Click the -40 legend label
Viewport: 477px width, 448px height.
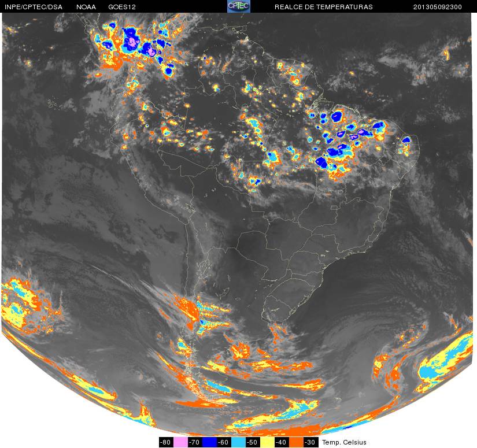coord(282,442)
